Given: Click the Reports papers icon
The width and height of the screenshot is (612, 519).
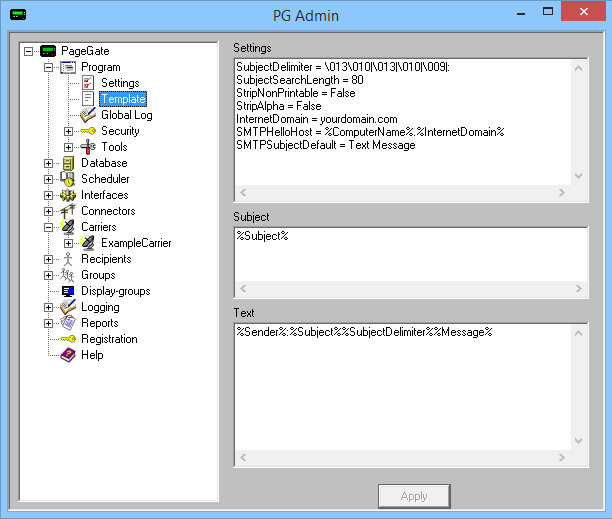Looking at the screenshot, I should coord(68,323).
